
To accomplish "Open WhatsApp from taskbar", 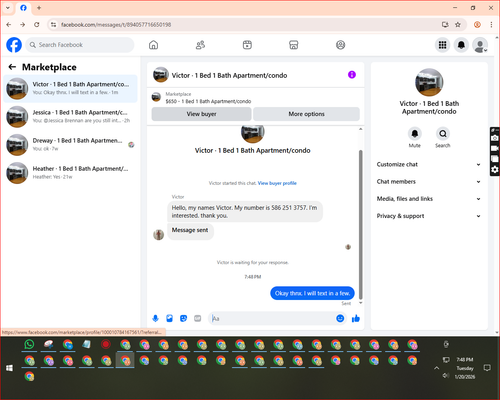I will [29, 344].
